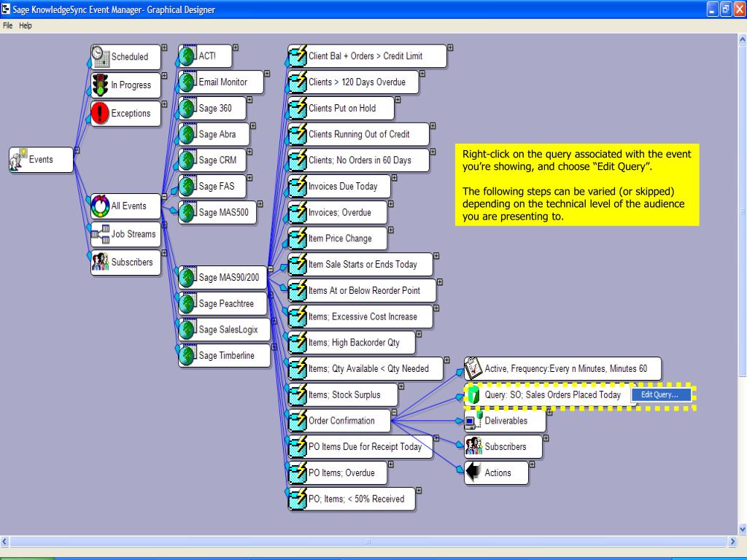Expand the In Progress node
747x560 pixels.
coord(164,76)
